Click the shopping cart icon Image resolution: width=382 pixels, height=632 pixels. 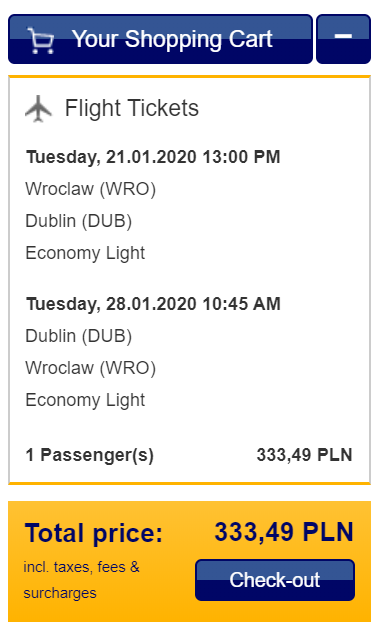coord(41,40)
